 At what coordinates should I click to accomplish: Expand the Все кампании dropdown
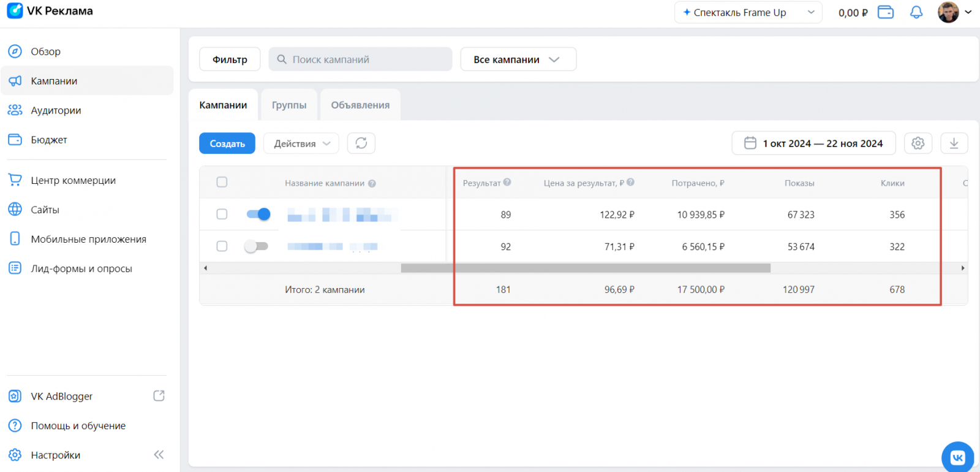tap(518, 59)
